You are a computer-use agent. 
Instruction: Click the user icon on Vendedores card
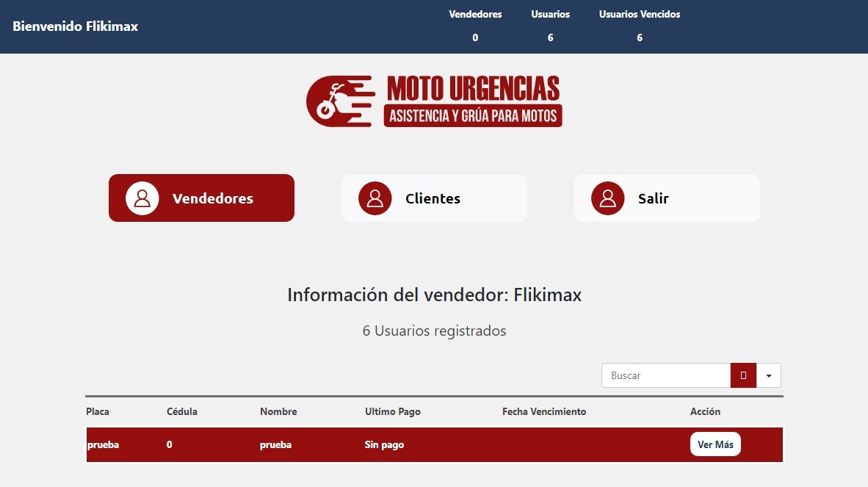(142, 198)
